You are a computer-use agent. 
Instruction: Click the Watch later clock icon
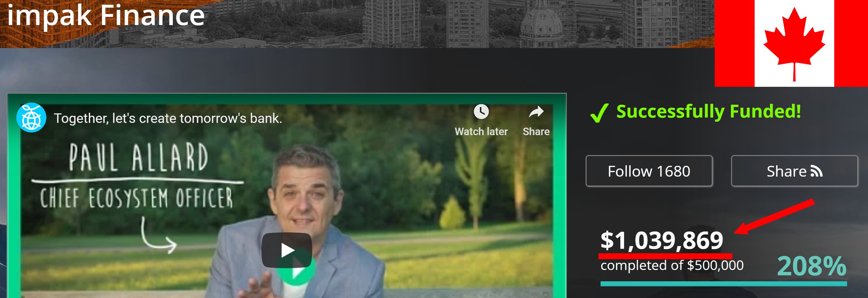pos(481,112)
